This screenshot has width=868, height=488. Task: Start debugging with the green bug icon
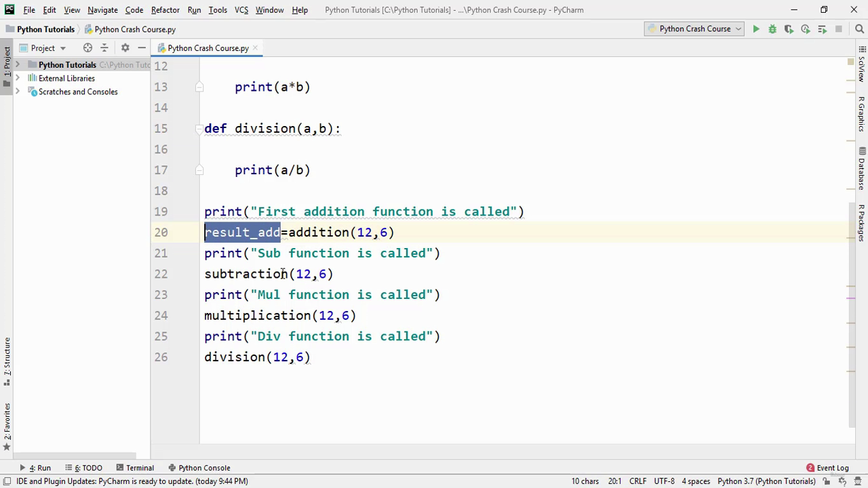[x=772, y=29]
